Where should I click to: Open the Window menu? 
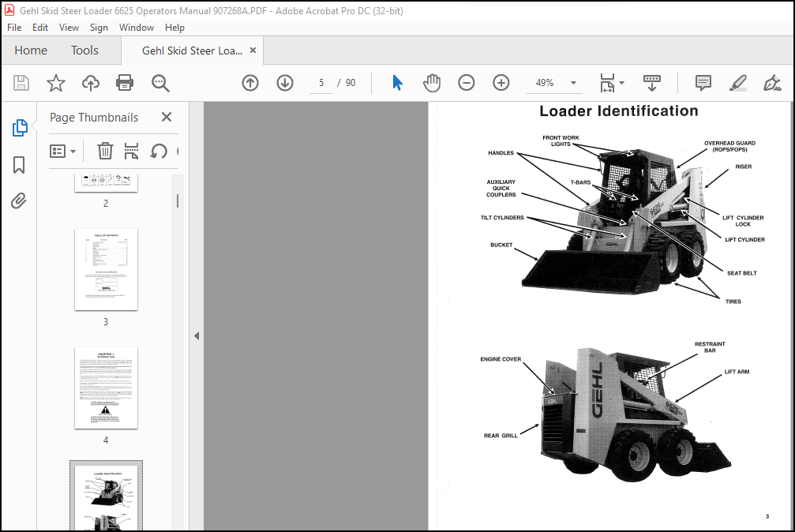tap(137, 28)
